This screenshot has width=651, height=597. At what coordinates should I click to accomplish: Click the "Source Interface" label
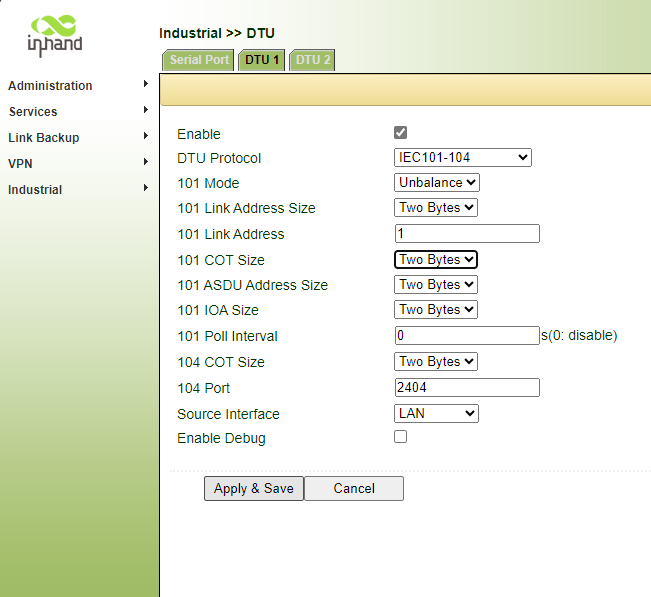[228, 414]
